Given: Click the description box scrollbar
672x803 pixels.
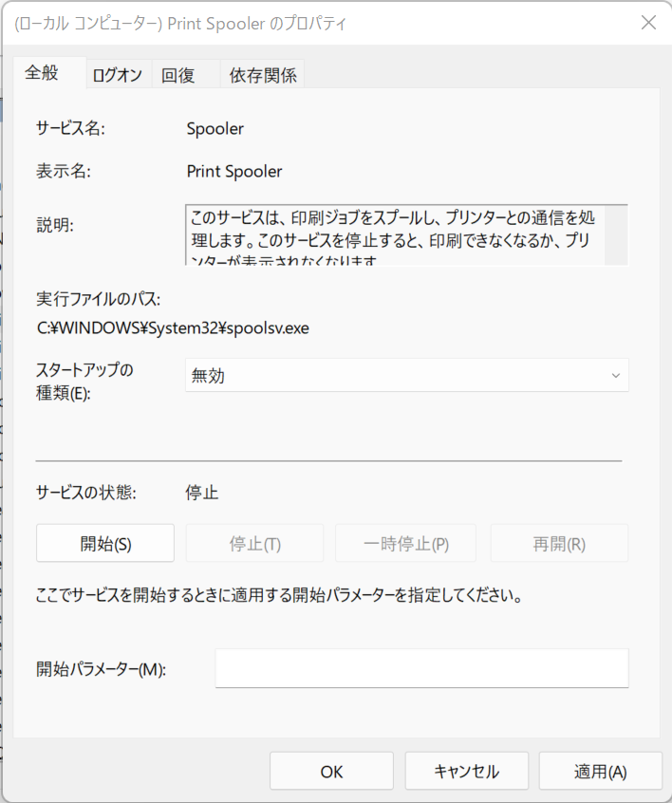Looking at the screenshot, I should pos(616,235).
